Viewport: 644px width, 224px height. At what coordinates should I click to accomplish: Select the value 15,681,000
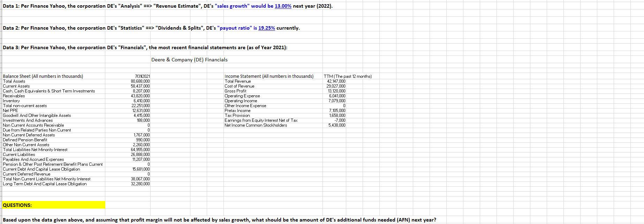point(141,169)
